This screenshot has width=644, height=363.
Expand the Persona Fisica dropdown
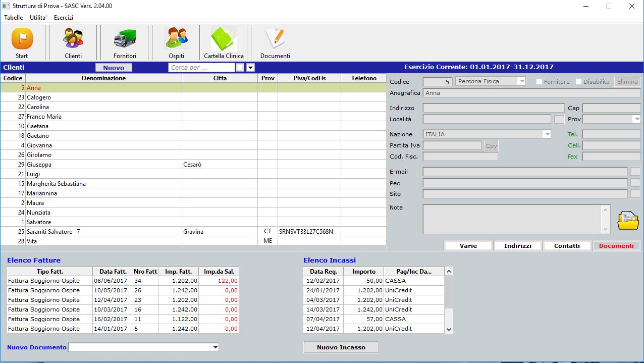(x=521, y=81)
